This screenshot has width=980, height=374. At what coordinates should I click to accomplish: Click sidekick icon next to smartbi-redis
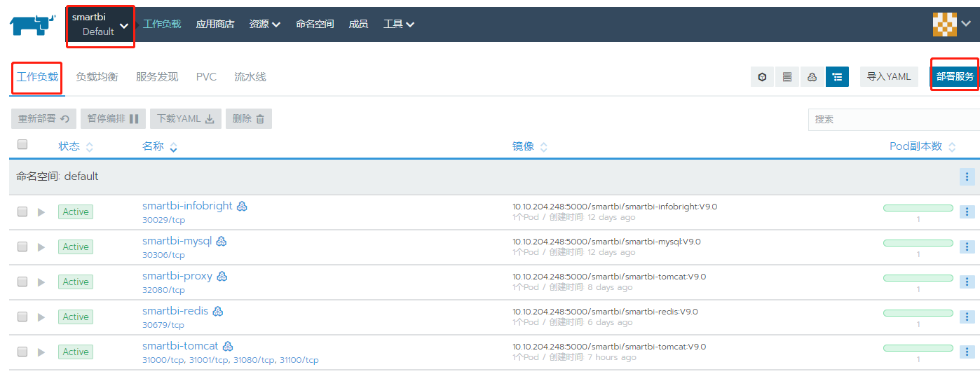pos(217,311)
